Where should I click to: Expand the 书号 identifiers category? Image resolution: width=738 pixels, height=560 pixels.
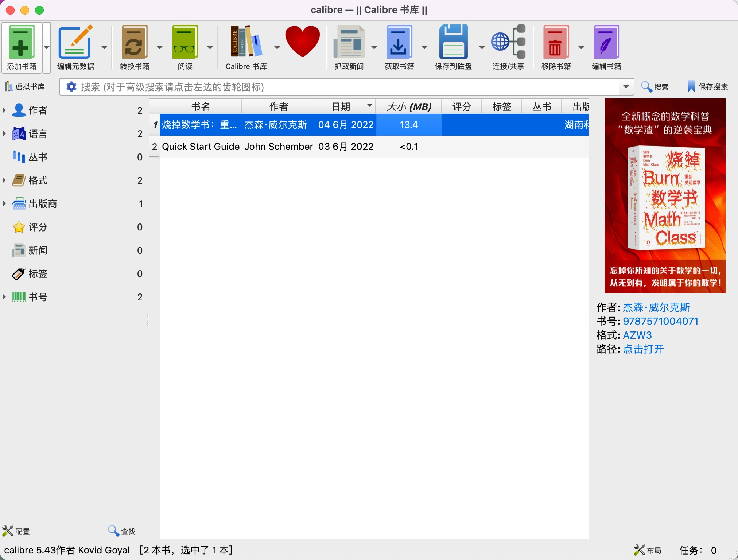click(4, 297)
